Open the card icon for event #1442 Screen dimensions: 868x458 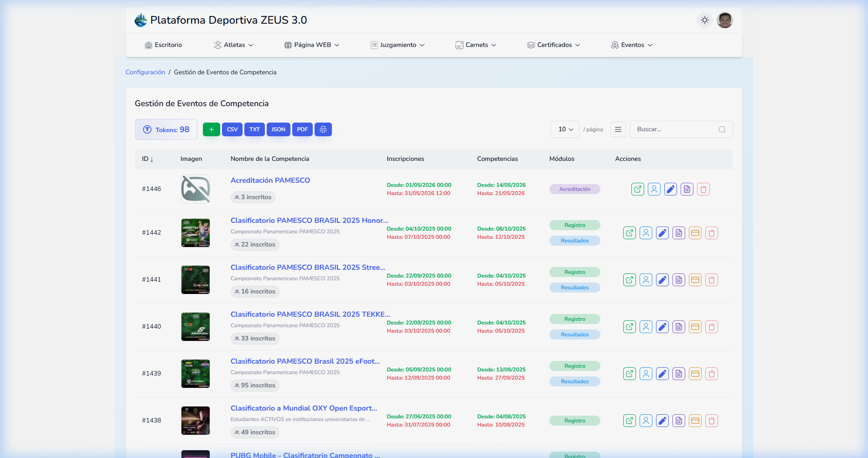tap(695, 233)
